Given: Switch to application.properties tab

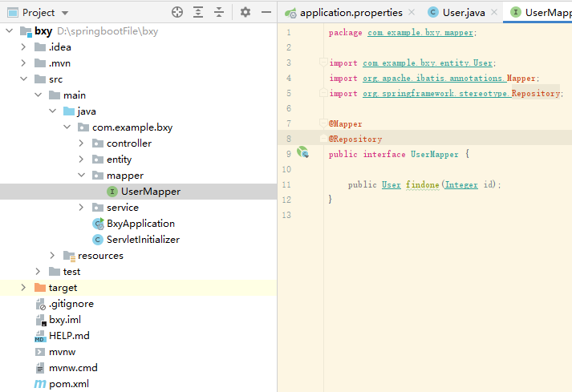Looking at the screenshot, I should point(351,13).
